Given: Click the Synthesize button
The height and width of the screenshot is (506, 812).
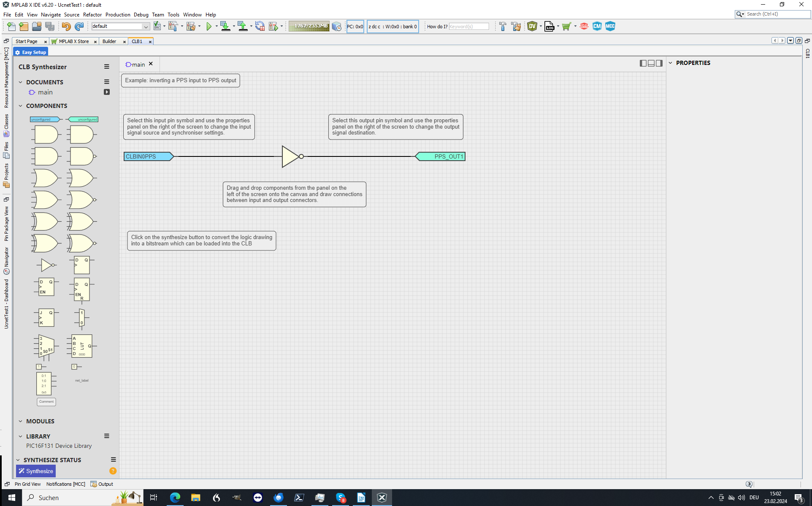Looking at the screenshot, I should click(x=36, y=471).
